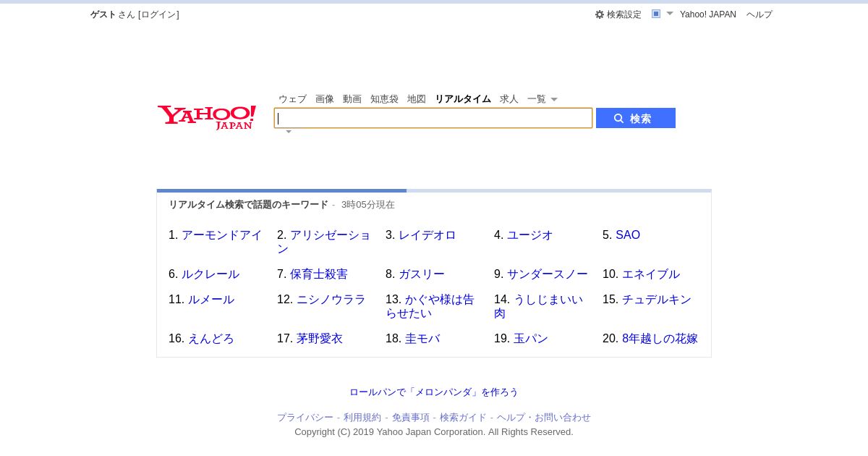Image resolution: width=868 pixels, height=456 pixels.
Task: Switch to the ウェブ search tab
Action: coord(292,99)
